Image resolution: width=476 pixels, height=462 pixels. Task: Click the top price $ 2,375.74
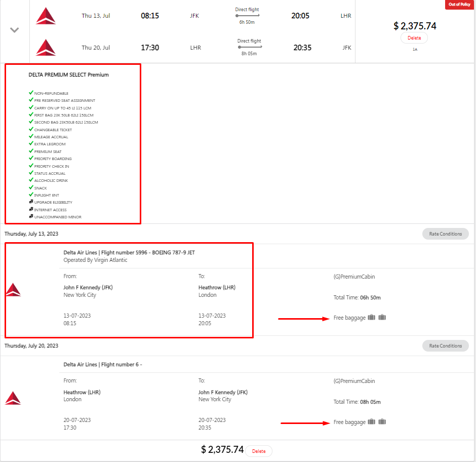[x=415, y=26]
